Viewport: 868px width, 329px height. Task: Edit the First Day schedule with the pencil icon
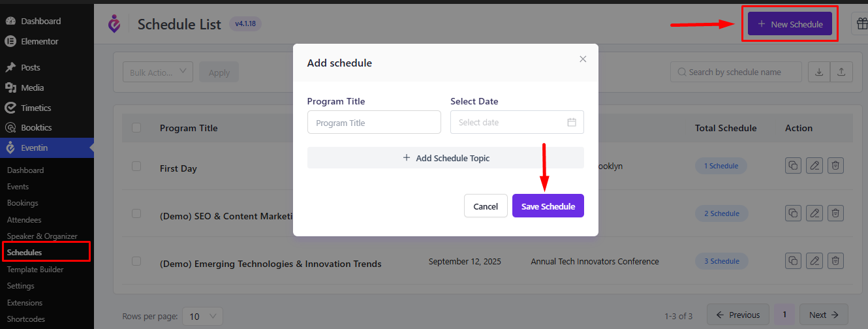coord(814,166)
